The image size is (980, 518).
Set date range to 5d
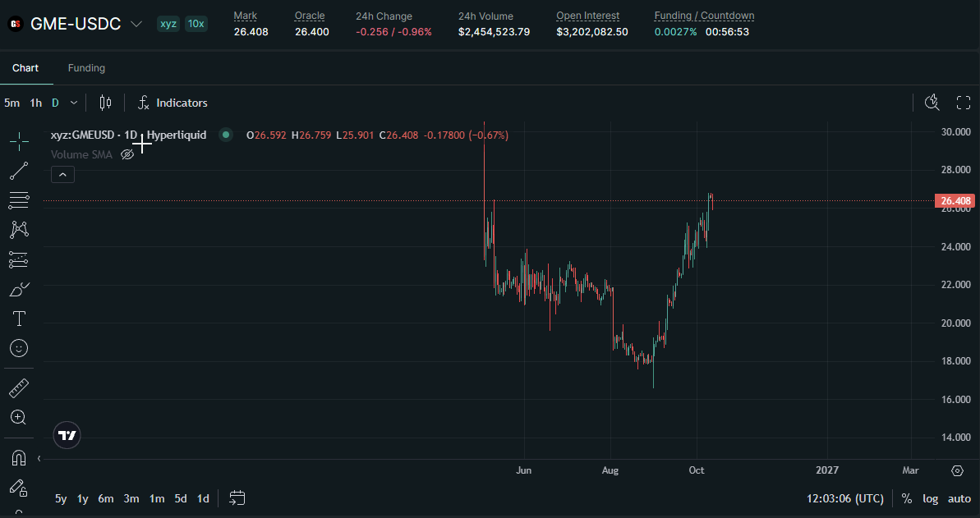coord(181,498)
